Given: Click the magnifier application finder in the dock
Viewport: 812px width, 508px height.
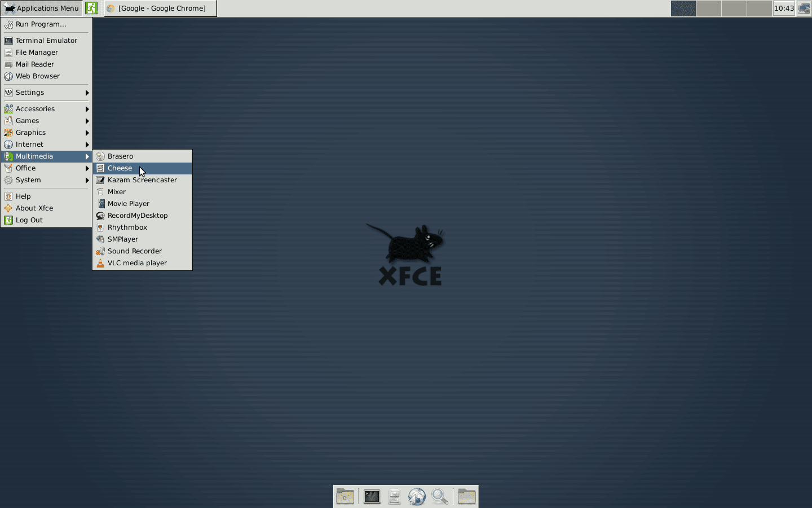Looking at the screenshot, I should click(439, 497).
